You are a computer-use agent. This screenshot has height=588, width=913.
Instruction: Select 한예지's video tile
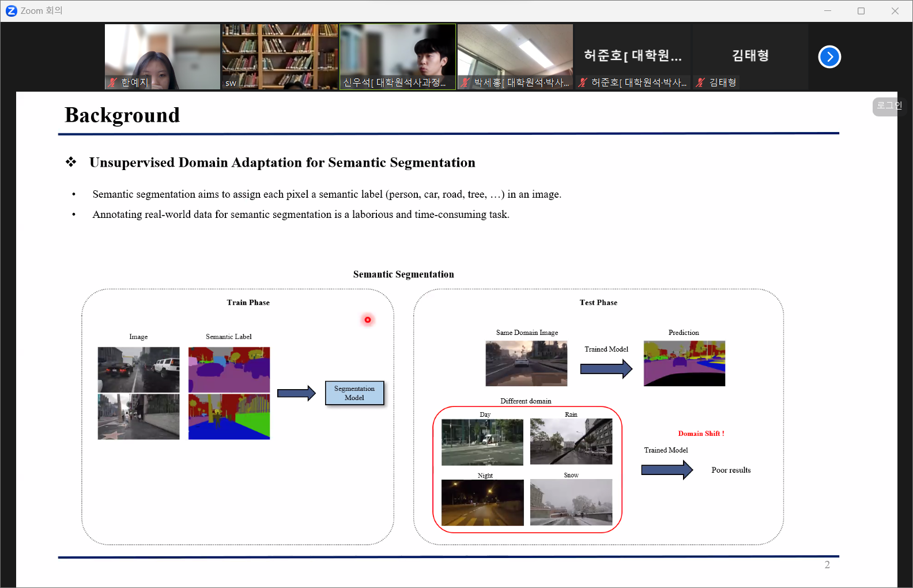point(163,52)
